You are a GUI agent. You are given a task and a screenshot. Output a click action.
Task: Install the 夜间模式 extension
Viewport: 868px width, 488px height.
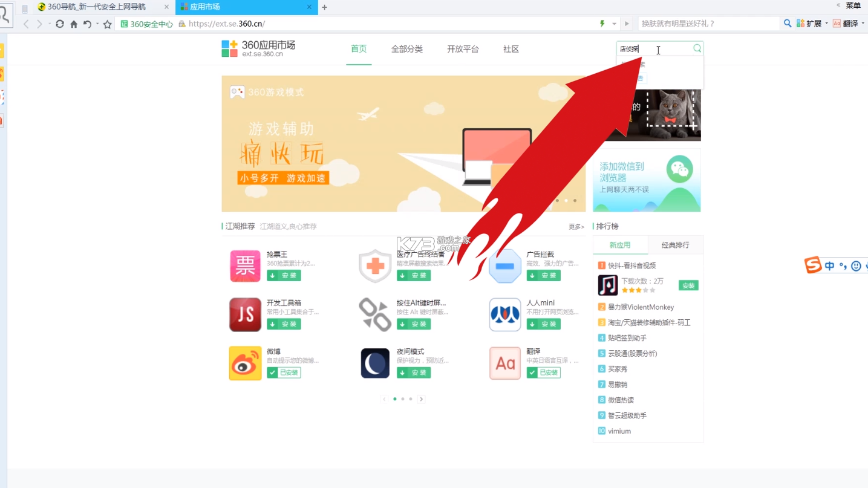[414, 373]
